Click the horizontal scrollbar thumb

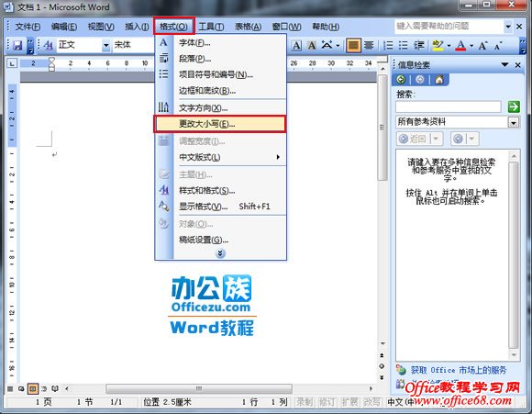pyautogui.click(x=199, y=388)
